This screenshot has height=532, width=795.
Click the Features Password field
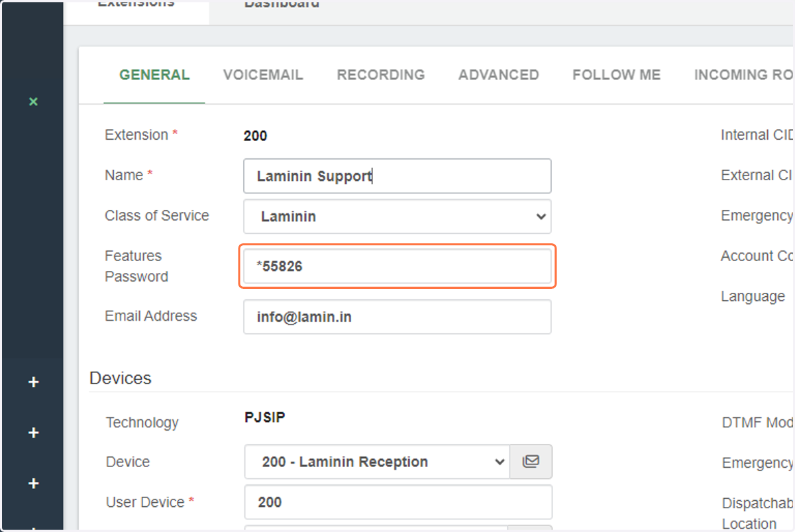click(x=397, y=266)
